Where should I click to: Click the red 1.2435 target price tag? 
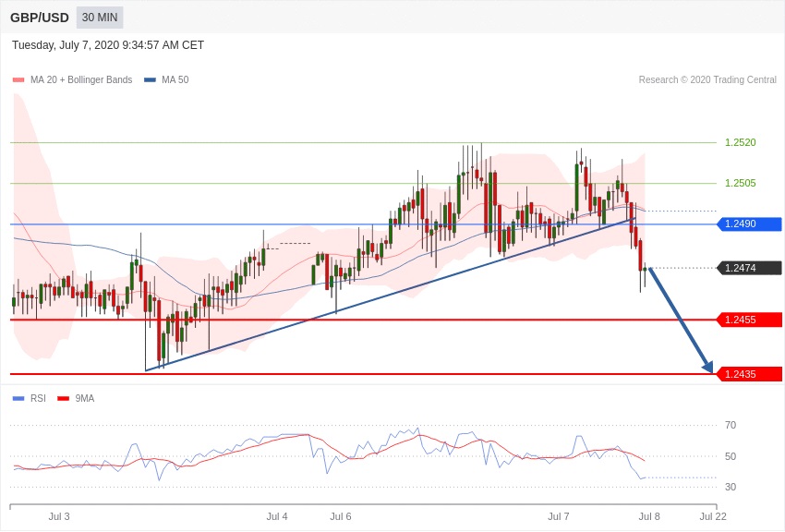[749, 374]
